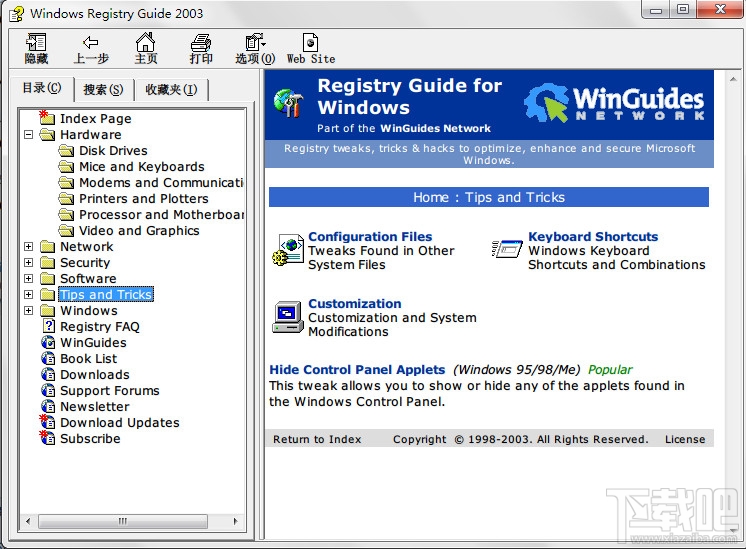Click the Newsletter page icon
746x549 pixels.
click(48, 406)
